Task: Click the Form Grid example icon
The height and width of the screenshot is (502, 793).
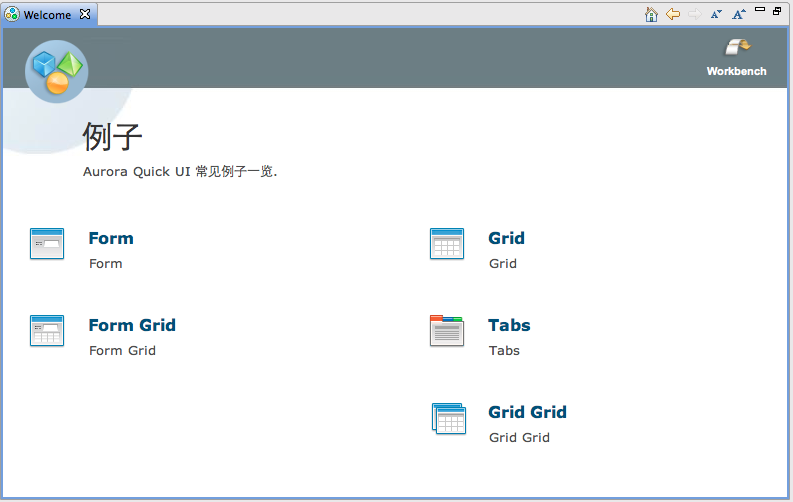Action: pyautogui.click(x=47, y=331)
